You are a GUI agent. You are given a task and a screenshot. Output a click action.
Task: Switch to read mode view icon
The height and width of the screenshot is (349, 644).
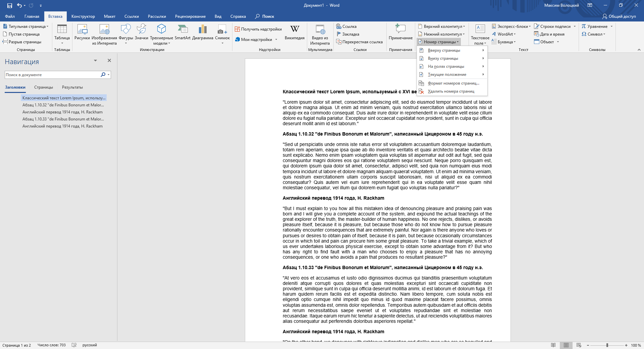point(553,345)
